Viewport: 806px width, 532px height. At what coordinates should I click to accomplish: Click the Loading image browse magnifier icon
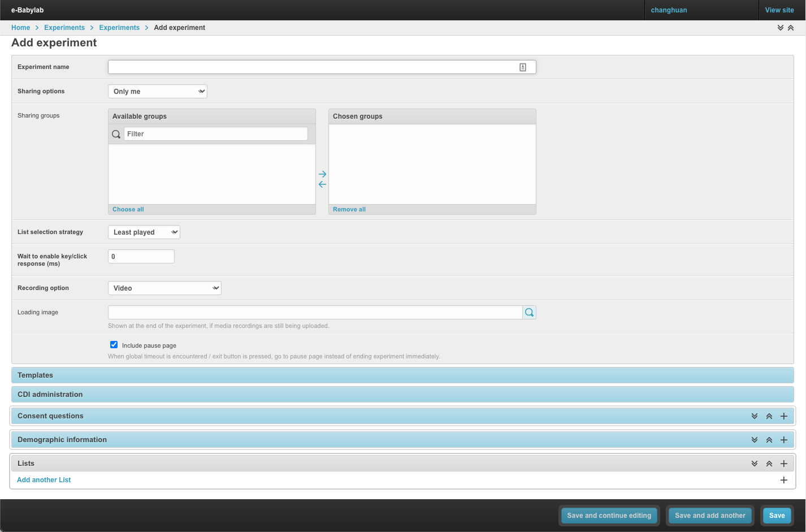(529, 313)
